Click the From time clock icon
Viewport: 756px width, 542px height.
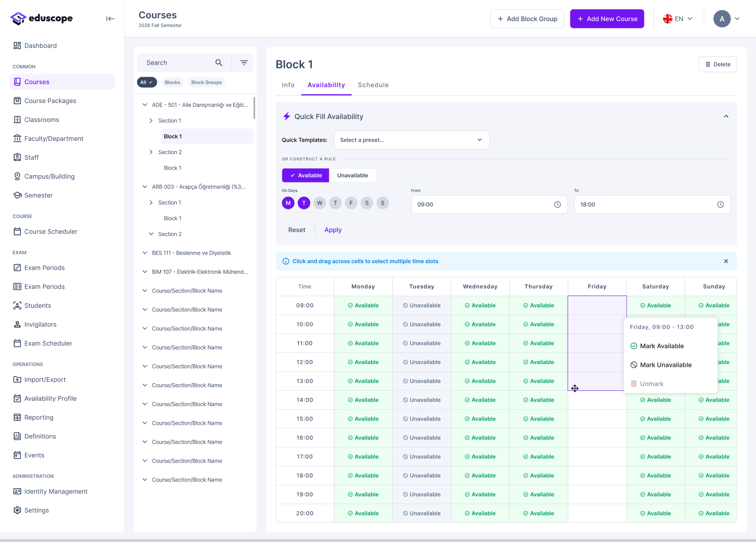coord(558,205)
